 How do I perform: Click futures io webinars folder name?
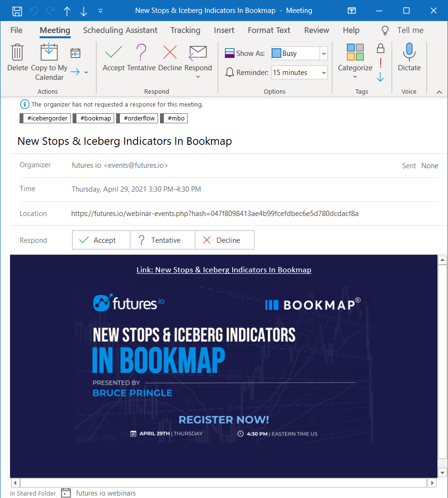click(106, 493)
